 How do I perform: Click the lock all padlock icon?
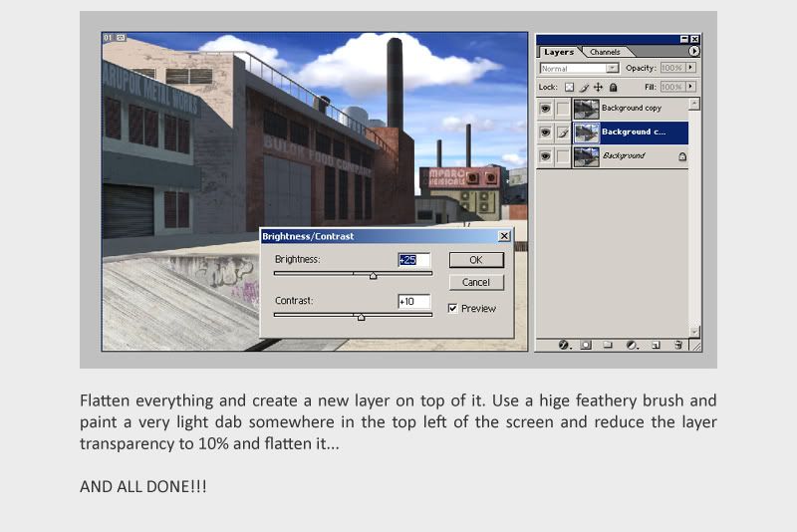click(611, 88)
